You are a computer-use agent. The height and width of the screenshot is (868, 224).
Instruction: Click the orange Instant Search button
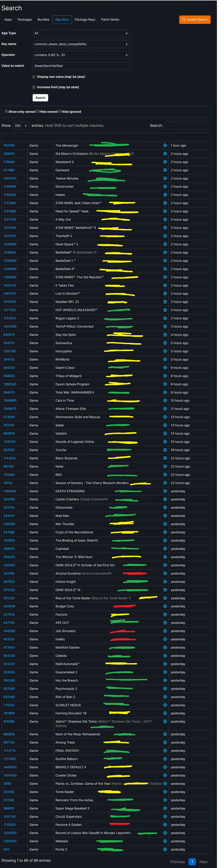click(195, 19)
